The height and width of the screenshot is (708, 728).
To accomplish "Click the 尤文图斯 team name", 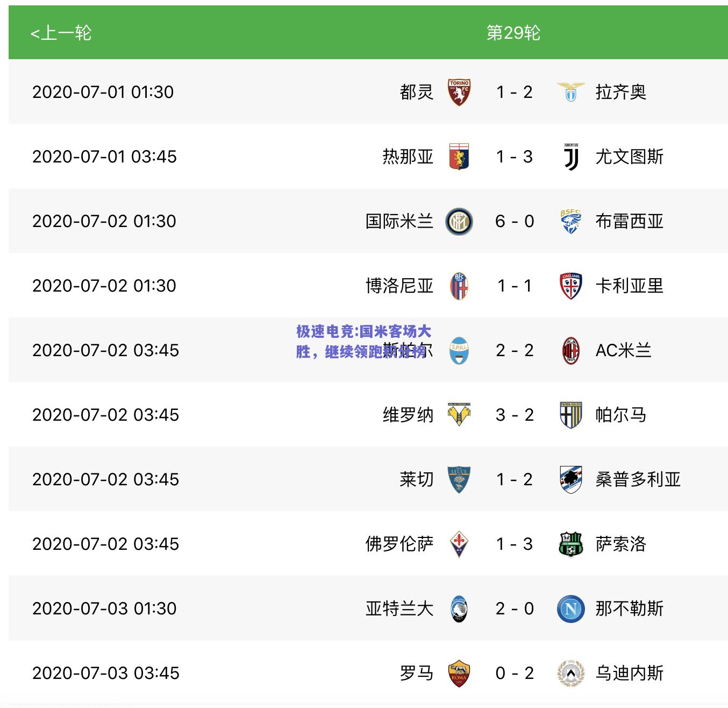I will 630,157.
